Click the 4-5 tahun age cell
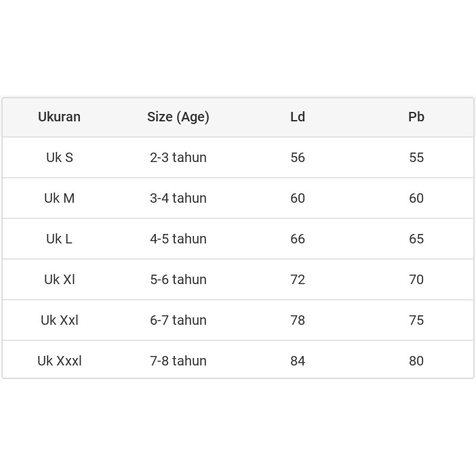The image size is (476, 476). click(x=178, y=239)
